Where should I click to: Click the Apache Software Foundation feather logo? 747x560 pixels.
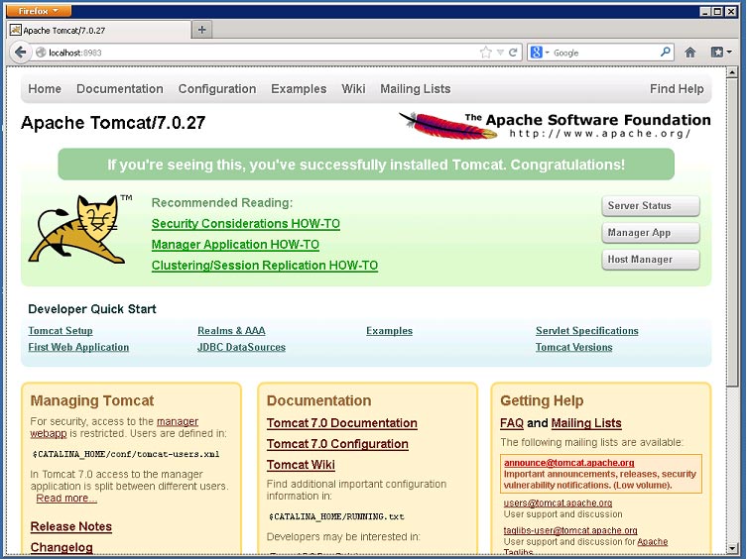[555, 125]
